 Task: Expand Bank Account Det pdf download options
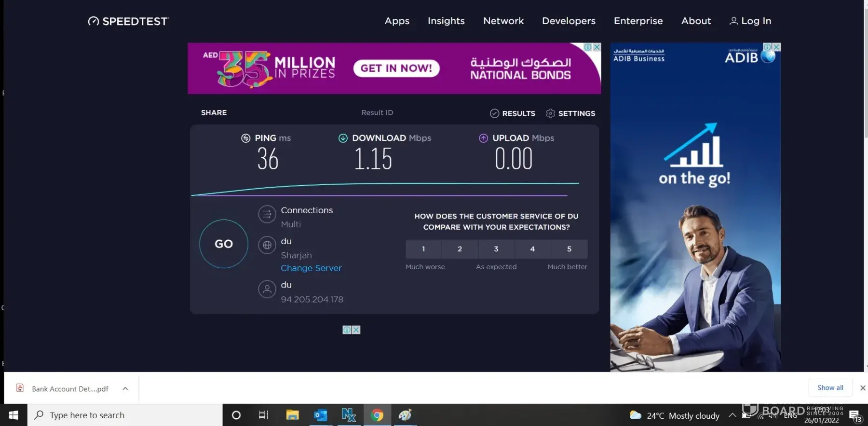[125, 388]
